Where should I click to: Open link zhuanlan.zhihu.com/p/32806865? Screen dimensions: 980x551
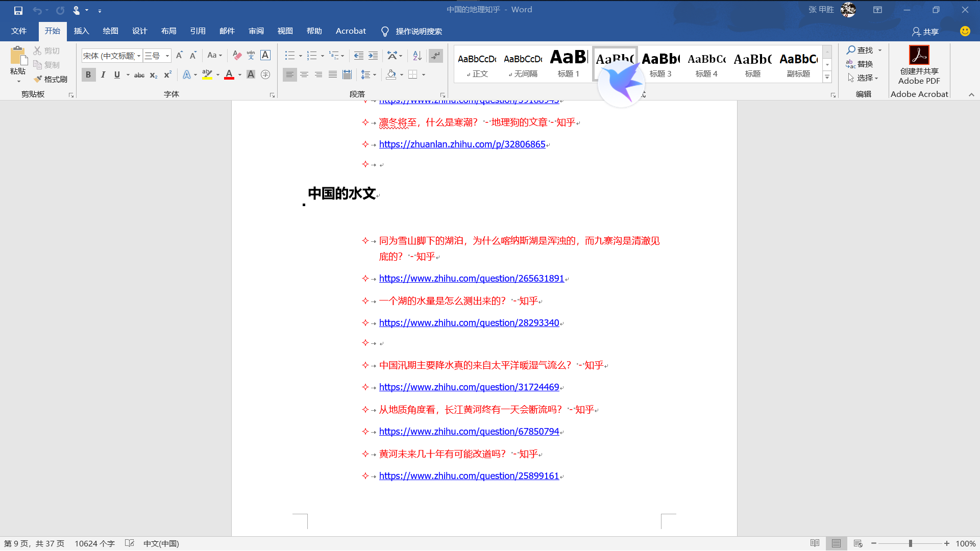point(462,144)
